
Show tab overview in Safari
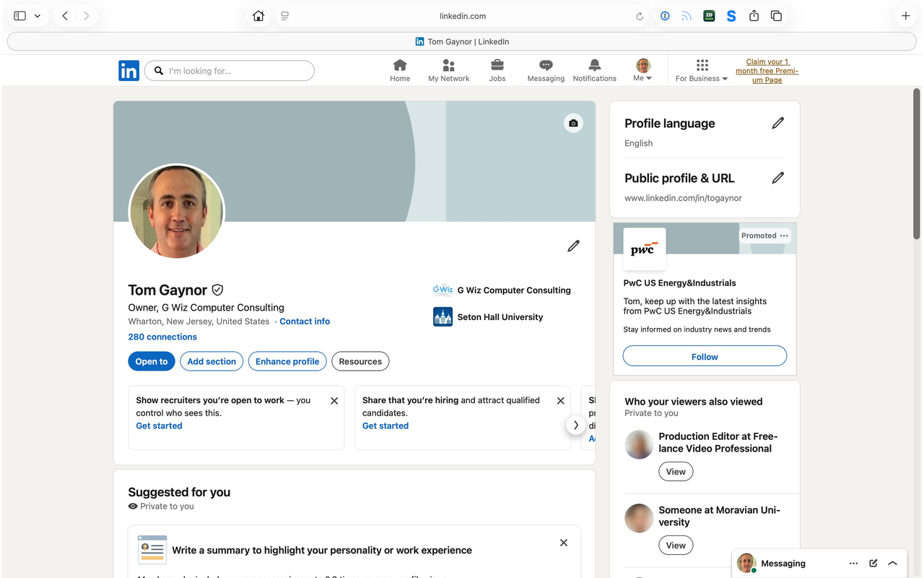coord(776,16)
